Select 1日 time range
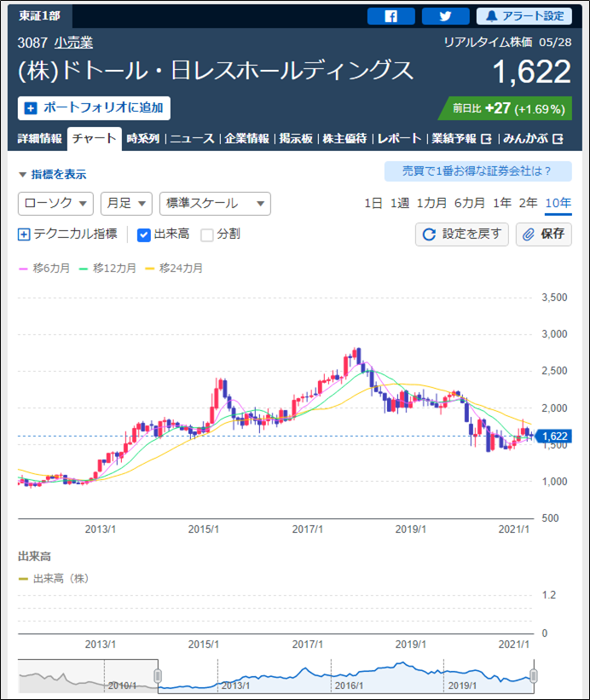Screen dimensions: 590x700 point(373,203)
